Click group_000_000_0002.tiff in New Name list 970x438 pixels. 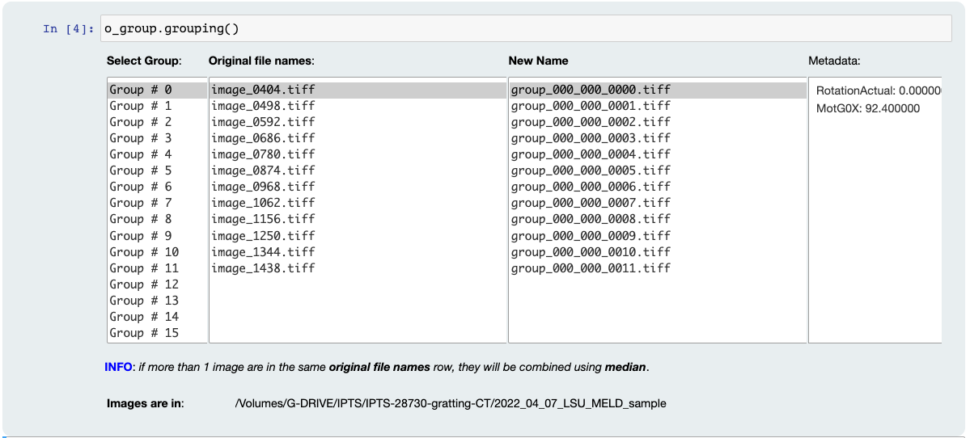(590, 122)
